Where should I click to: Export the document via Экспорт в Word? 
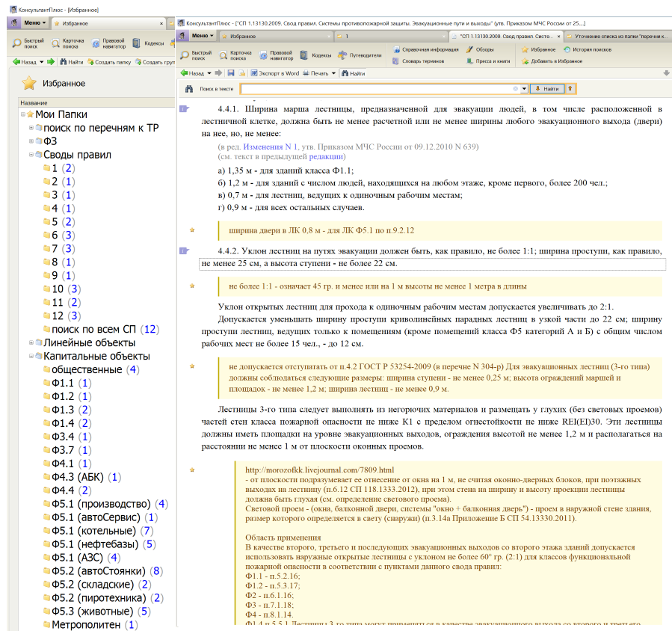click(x=275, y=73)
